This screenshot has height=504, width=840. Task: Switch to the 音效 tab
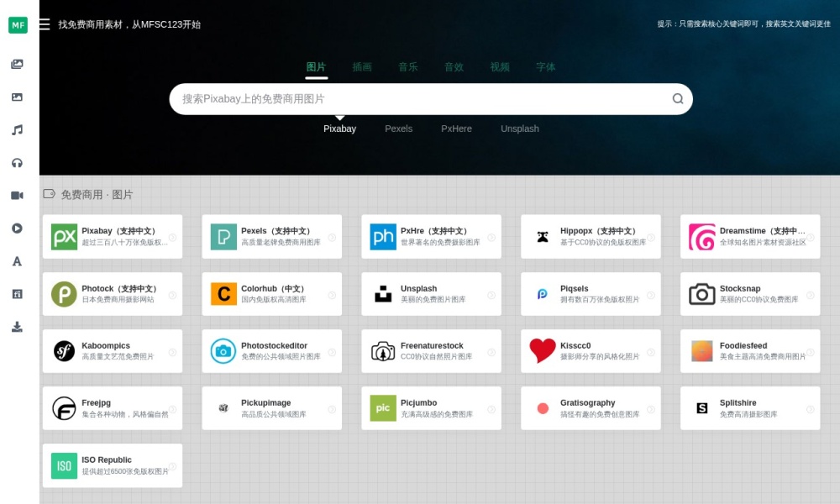454,67
